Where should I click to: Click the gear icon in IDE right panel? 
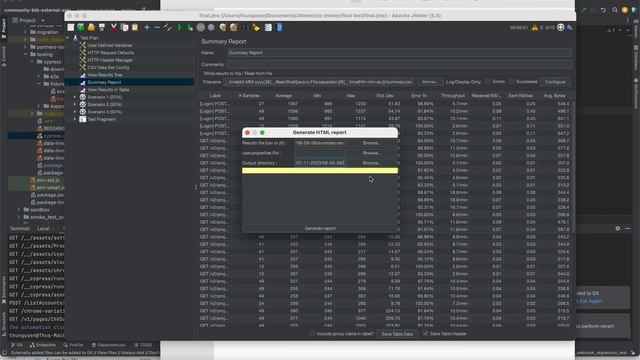[x=618, y=229]
